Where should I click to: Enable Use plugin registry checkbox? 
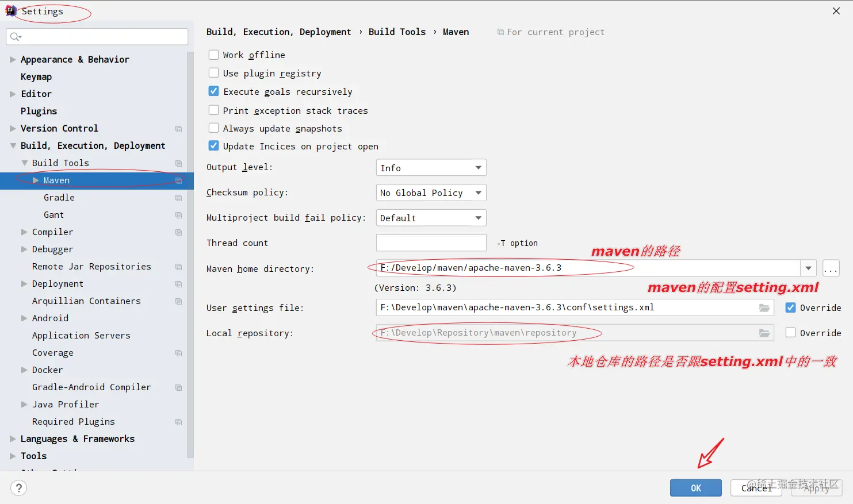coord(213,73)
